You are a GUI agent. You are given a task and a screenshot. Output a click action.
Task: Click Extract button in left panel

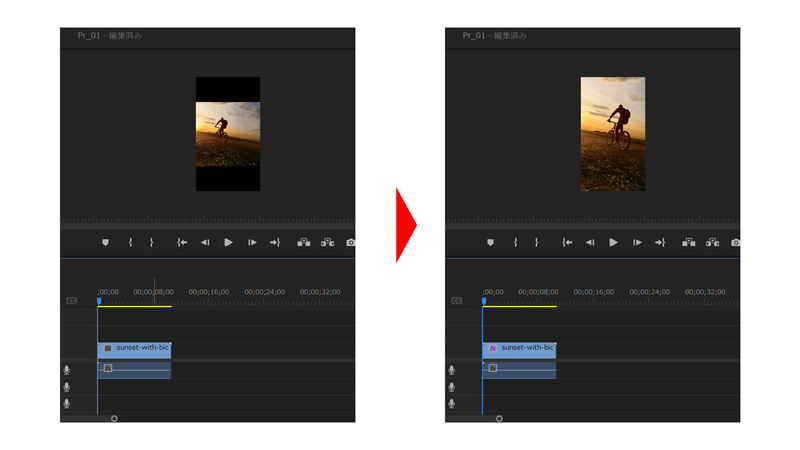(x=328, y=242)
